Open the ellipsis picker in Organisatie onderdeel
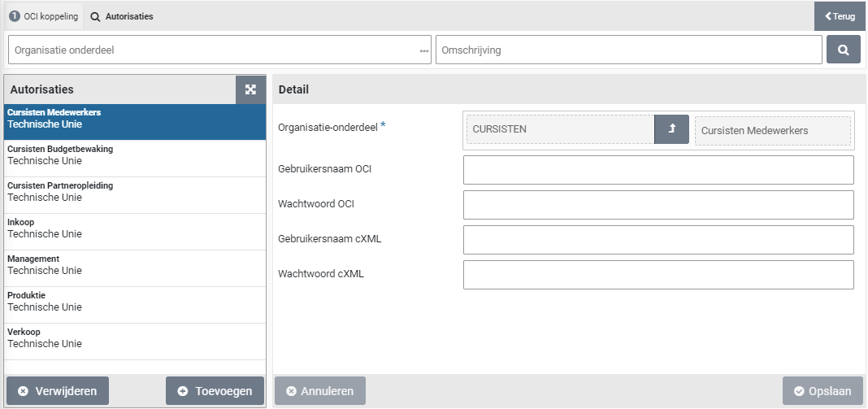The image size is (868, 409). (x=423, y=50)
